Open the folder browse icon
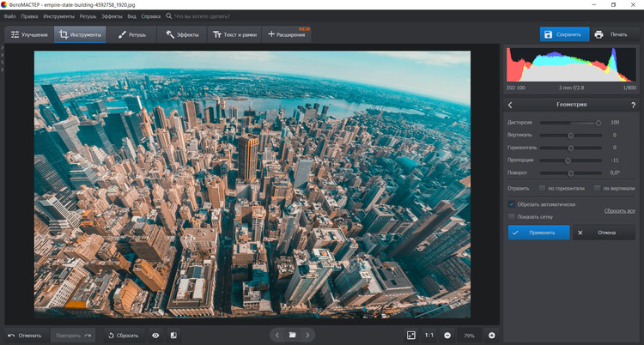Screen dimensions: 644x345 tap(292, 335)
